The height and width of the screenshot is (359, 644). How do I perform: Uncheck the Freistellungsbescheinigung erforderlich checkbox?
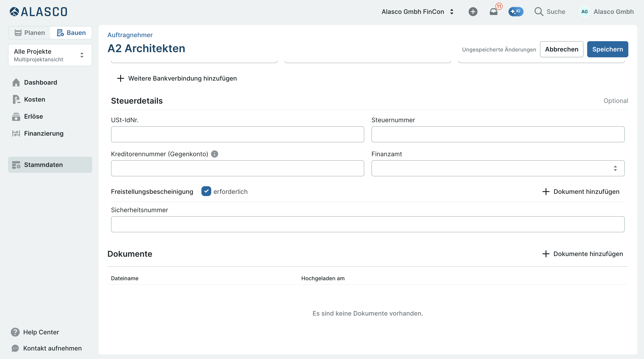206,191
